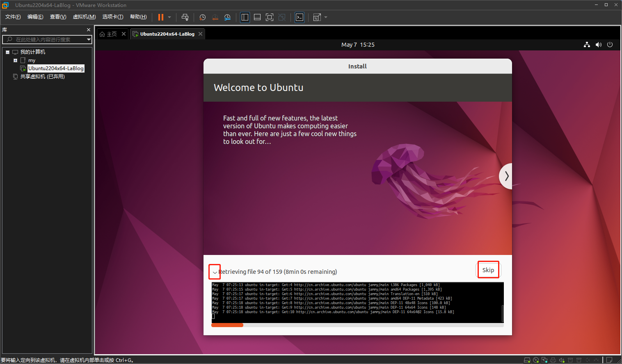Click the Install window title
The image size is (622, 364).
pos(357,66)
